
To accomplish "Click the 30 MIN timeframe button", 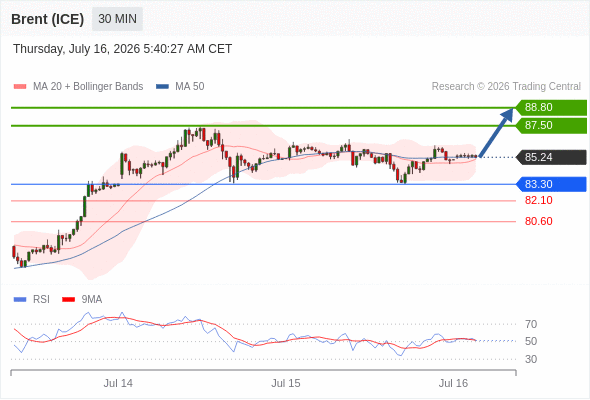I will point(117,18).
